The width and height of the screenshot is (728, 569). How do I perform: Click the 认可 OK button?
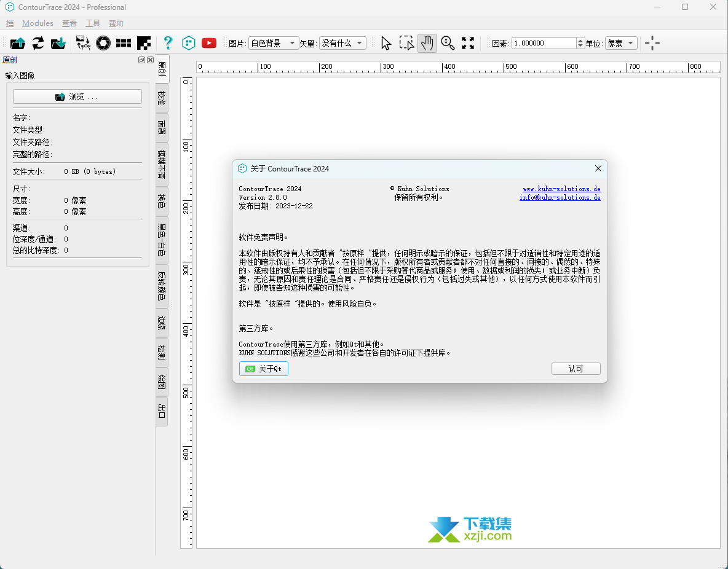(576, 369)
